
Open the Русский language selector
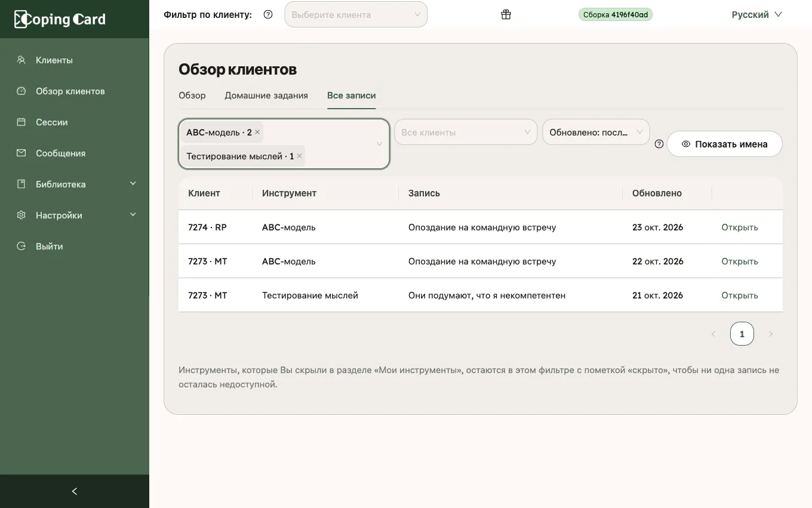756,14
